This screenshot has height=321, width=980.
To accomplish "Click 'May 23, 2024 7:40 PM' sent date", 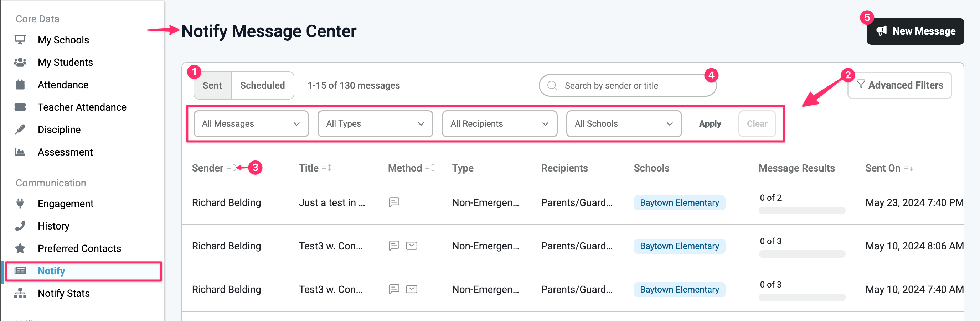I will tap(914, 202).
